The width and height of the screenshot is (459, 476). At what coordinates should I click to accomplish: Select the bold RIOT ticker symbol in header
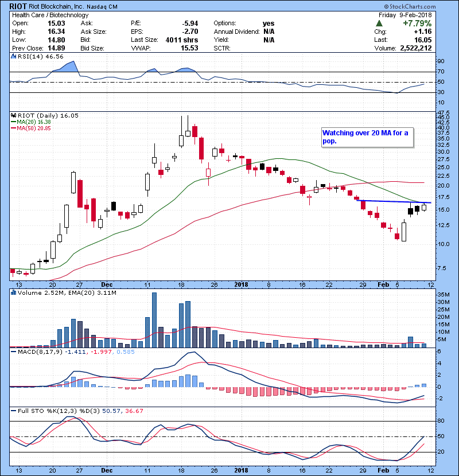(18, 6)
